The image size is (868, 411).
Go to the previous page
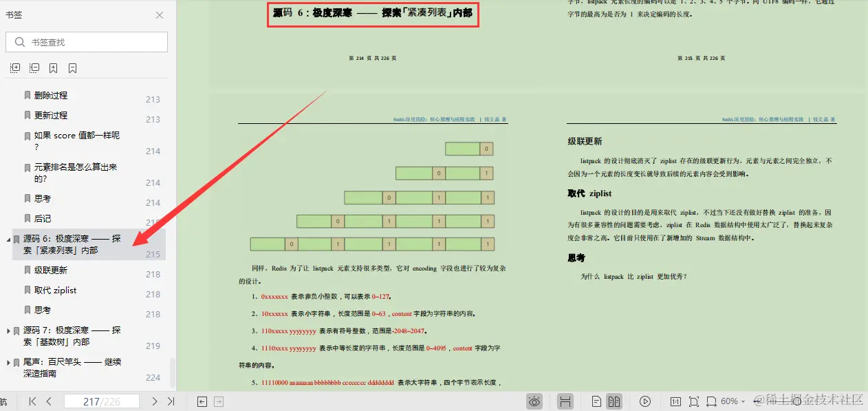click(x=50, y=401)
